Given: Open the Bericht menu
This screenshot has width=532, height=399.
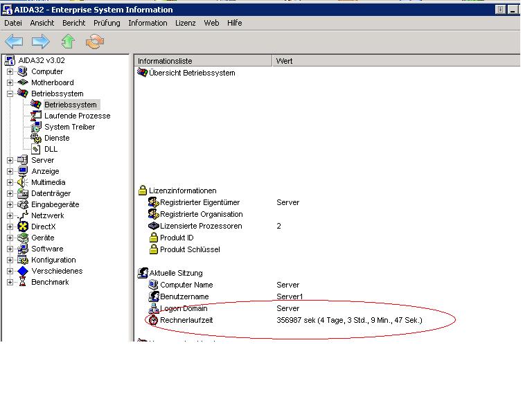Looking at the screenshot, I should coord(74,23).
